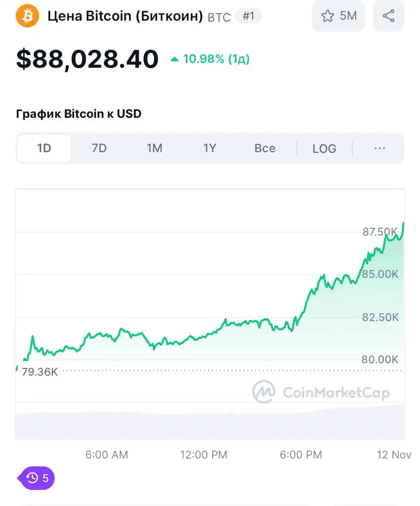
Task: Tap the share icon button
Action: pos(388,16)
